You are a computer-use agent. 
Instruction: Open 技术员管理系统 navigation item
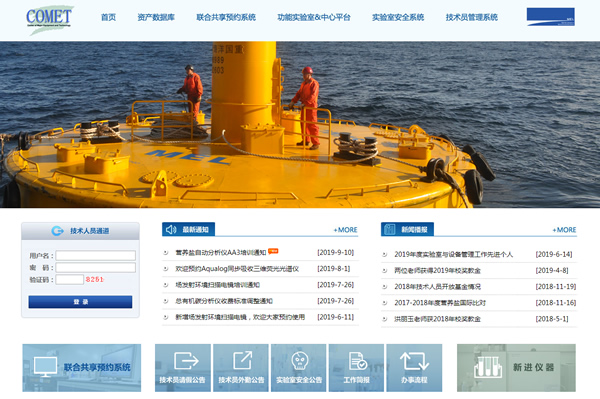[471, 17]
